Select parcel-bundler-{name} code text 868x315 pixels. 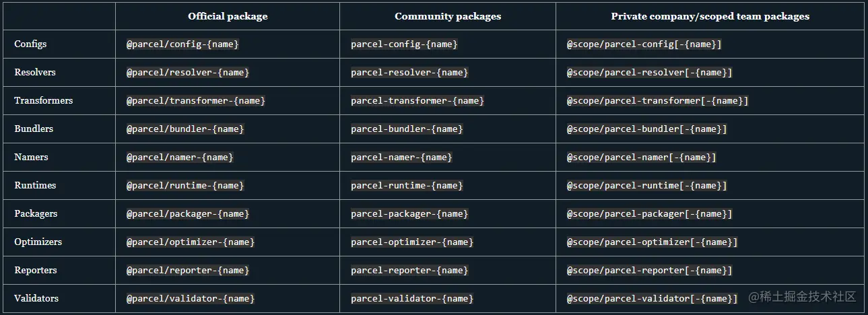tap(407, 129)
